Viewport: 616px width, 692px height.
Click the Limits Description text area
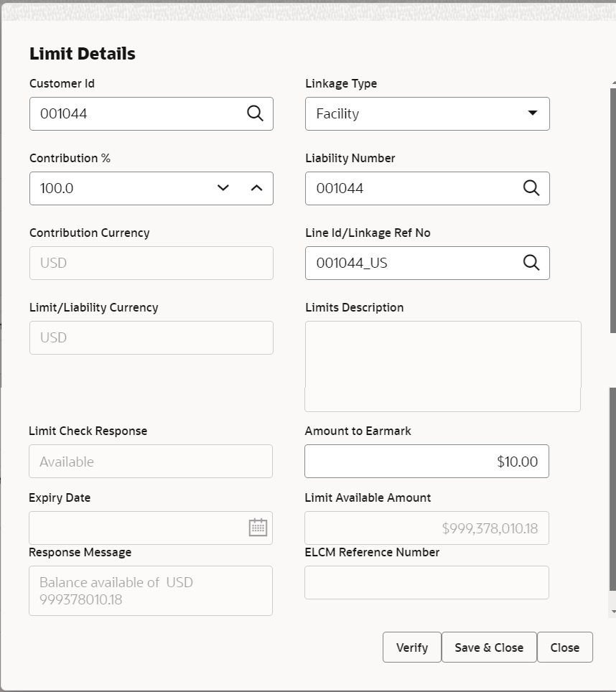coord(442,366)
